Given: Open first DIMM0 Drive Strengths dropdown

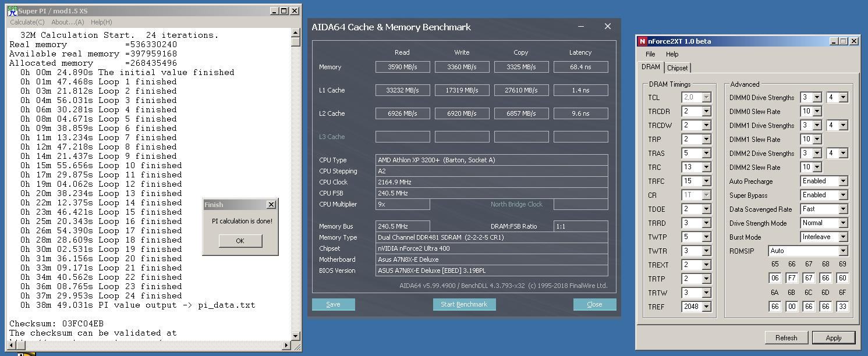Looking at the screenshot, I should tap(817, 98).
